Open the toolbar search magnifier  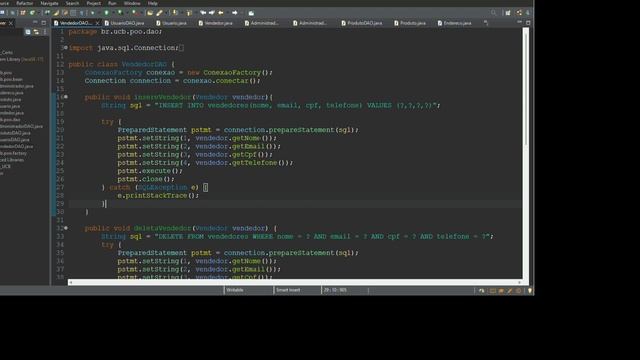[x=493, y=13]
